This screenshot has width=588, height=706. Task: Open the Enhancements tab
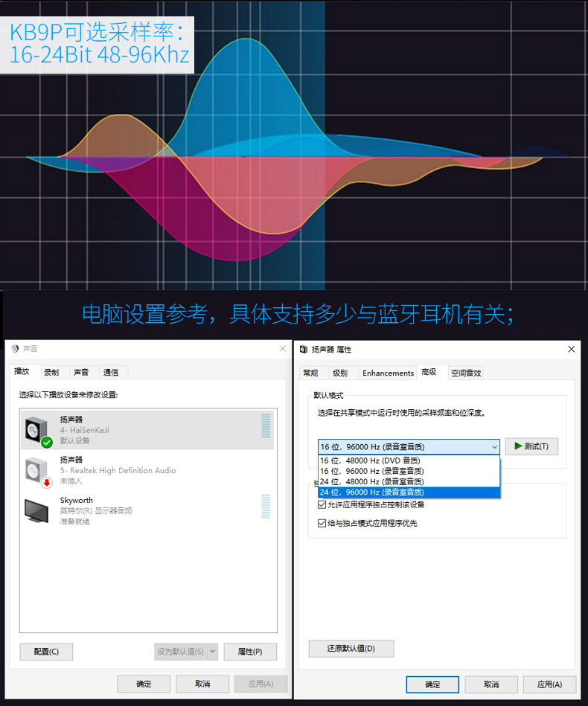388,373
